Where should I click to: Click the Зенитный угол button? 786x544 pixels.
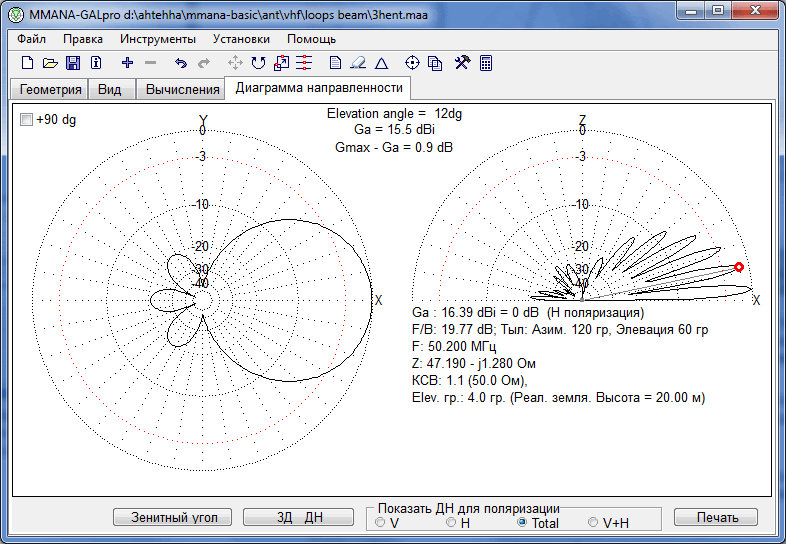[x=173, y=517]
